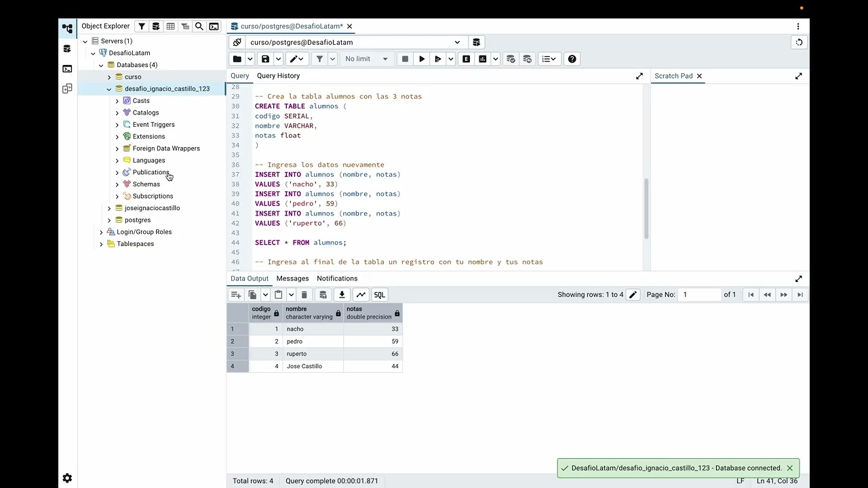Click the Explain Analyze chart icon

pos(483,59)
